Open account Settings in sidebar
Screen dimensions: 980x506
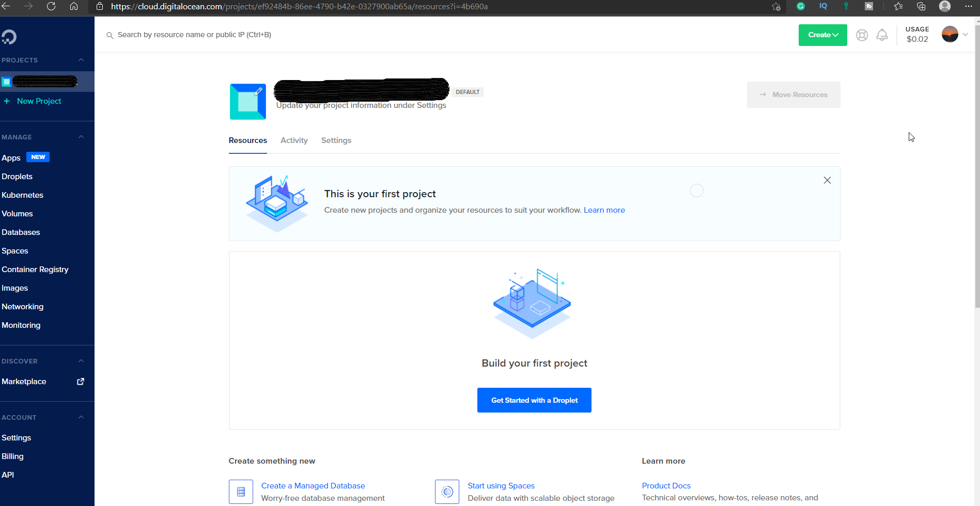pos(16,438)
